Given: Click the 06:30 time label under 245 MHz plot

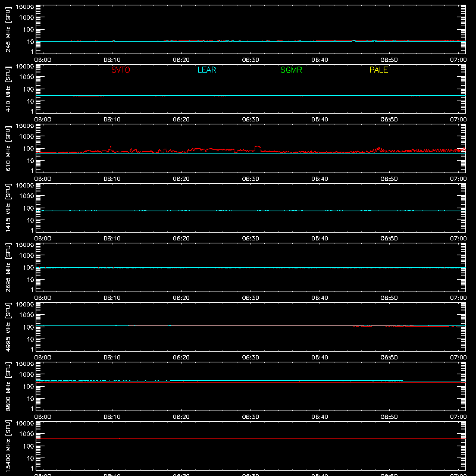Looking at the screenshot, I should pyautogui.click(x=250, y=60).
